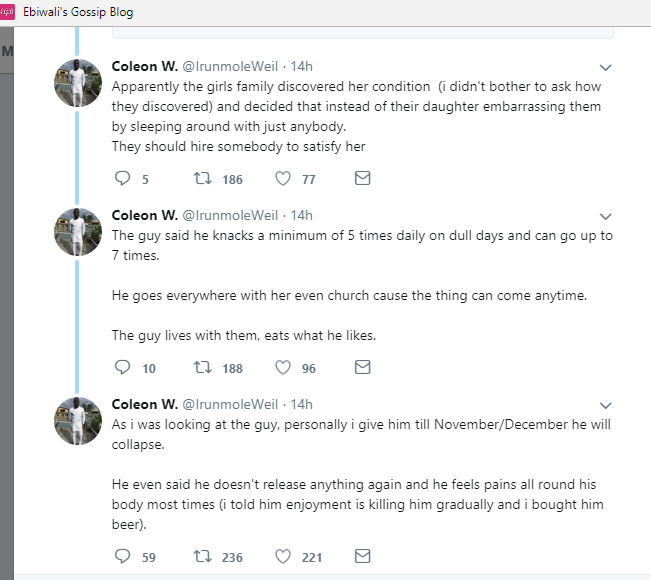
Task: Click Coleon W. avatar on third tweet
Action: [77, 420]
